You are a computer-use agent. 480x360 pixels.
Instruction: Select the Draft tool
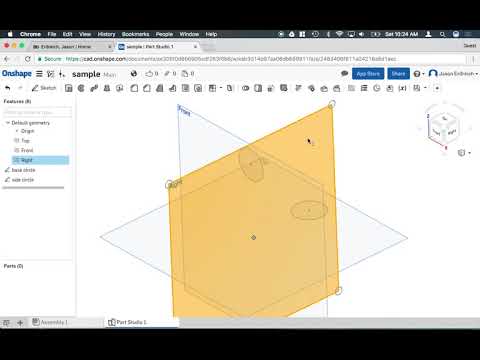pyautogui.click(x=160, y=88)
